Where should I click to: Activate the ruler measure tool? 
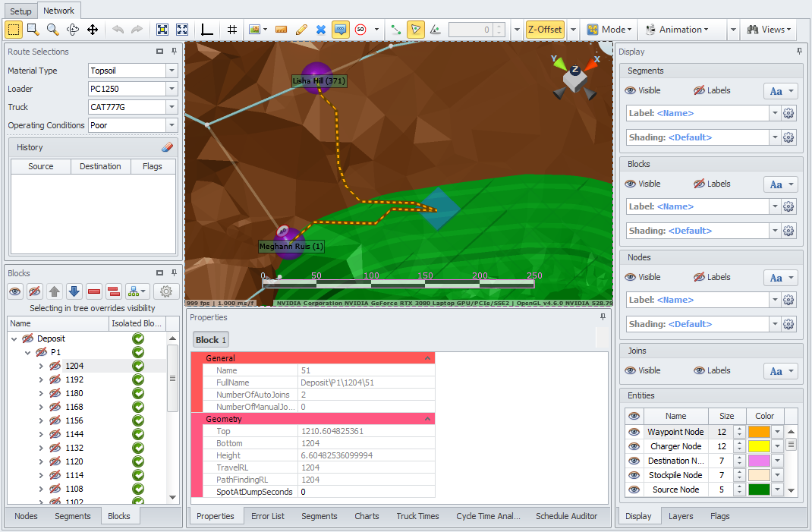tap(281, 30)
